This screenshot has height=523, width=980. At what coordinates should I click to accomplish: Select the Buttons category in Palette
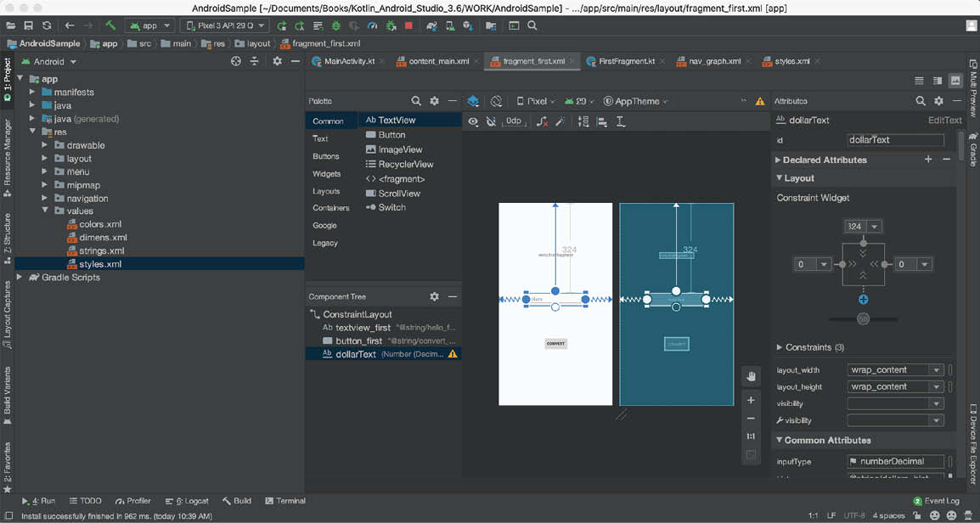(x=326, y=156)
